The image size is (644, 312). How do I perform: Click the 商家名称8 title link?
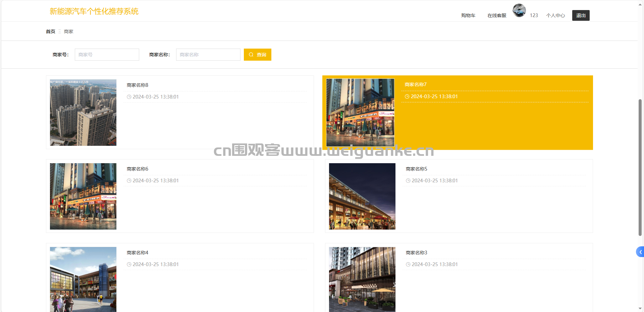point(138,85)
